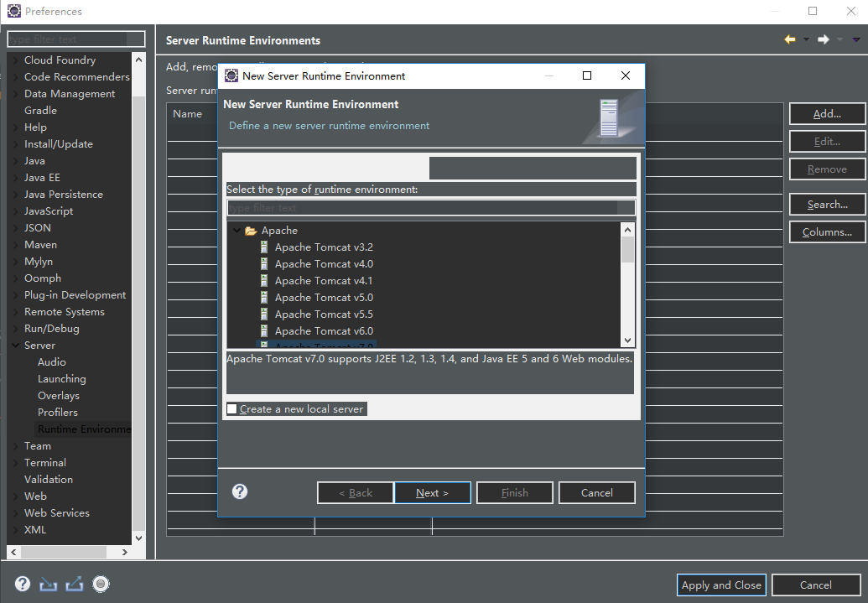
Task: Click the Apache Tomcat v4.1 server icon
Action: coord(264,280)
